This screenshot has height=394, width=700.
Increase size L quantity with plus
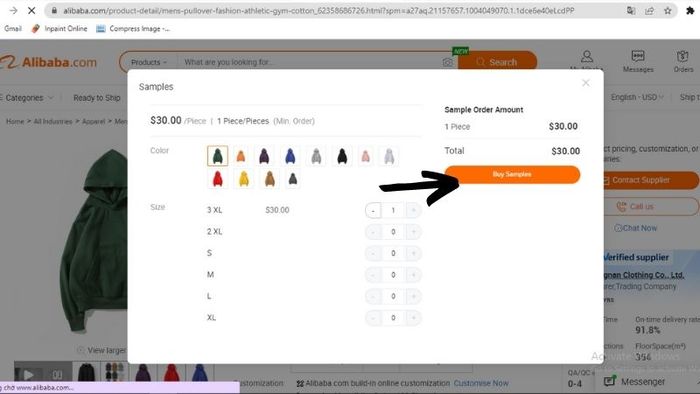413,296
